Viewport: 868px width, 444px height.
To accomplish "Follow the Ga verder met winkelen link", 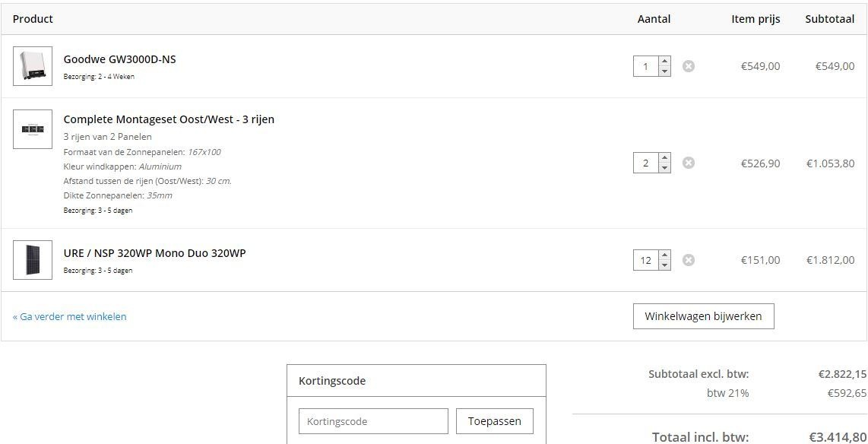I will click(x=70, y=316).
